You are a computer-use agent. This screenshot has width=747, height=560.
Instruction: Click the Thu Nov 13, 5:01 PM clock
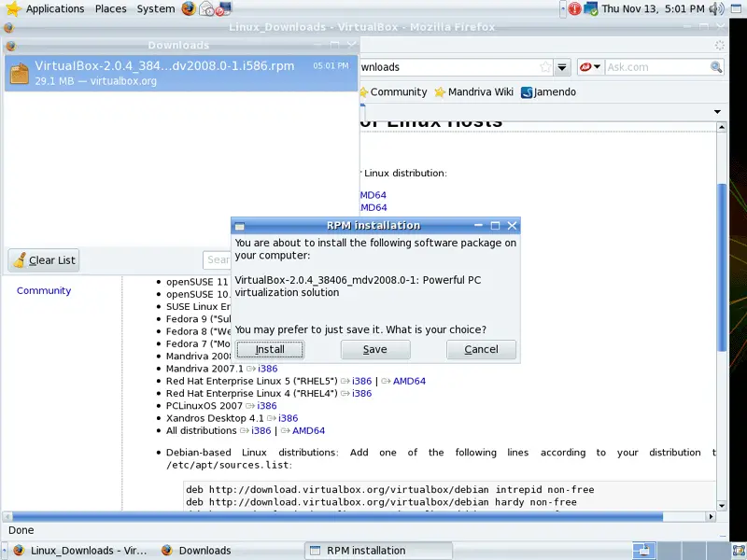653,8
